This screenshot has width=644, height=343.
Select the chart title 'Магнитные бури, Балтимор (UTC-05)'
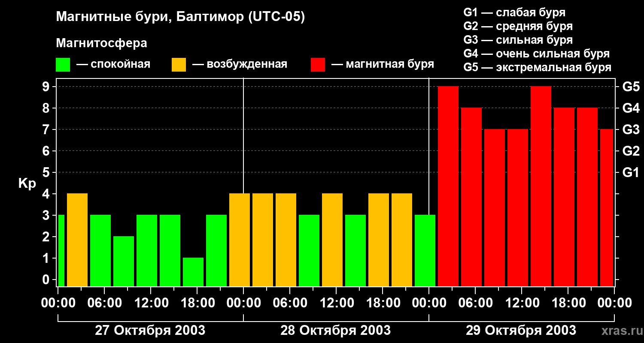(180, 18)
